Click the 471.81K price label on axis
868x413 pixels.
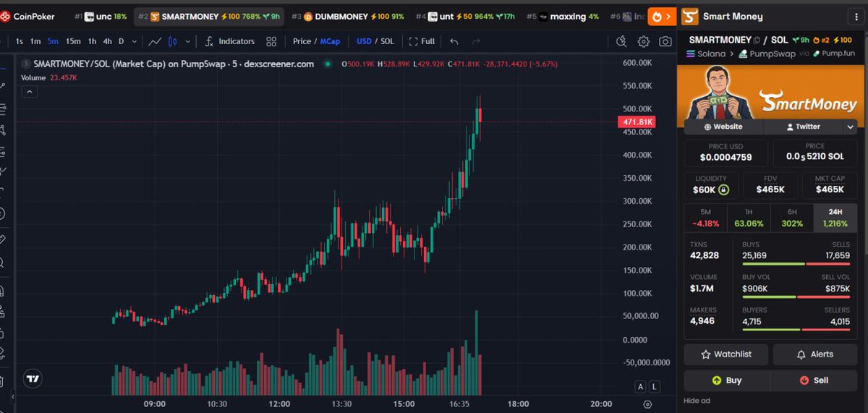(637, 122)
